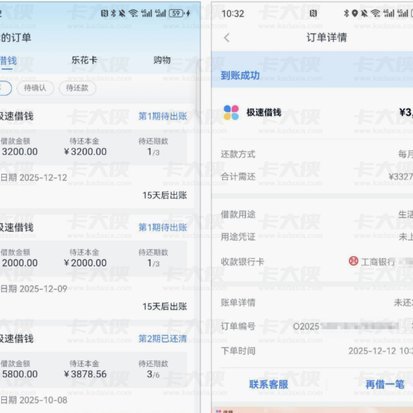This screenshot has width=413, height=413.
Task: Tap the 待还期数 3/6 value
Action: click(153, 374)
